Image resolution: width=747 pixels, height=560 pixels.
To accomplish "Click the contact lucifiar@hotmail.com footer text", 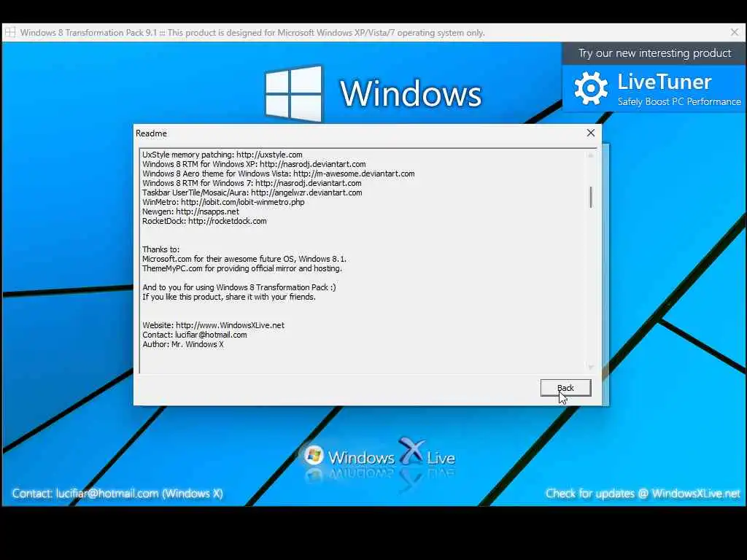I will (x=117, y=494).
